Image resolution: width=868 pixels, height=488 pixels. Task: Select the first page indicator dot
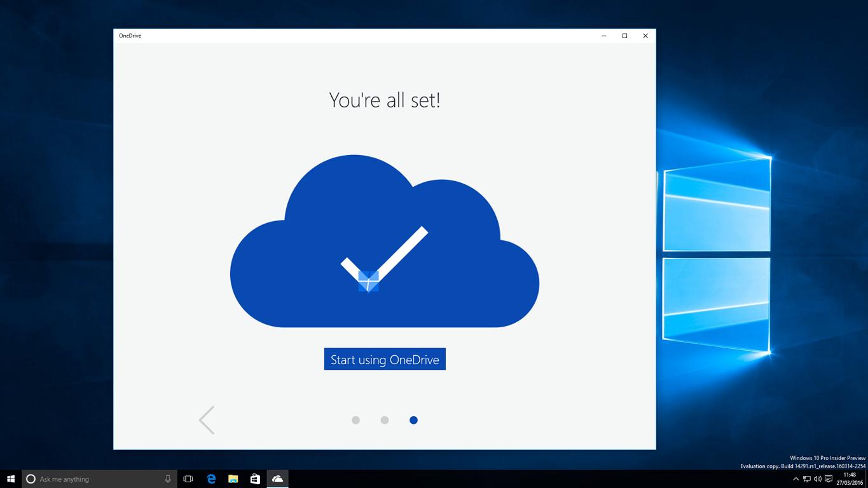coord(355,420)
